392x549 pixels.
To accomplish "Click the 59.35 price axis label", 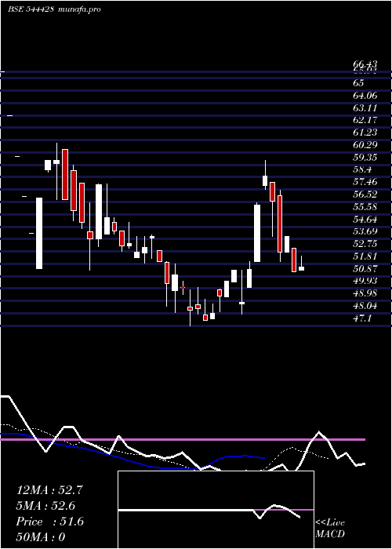I will (x=365, y=158).
